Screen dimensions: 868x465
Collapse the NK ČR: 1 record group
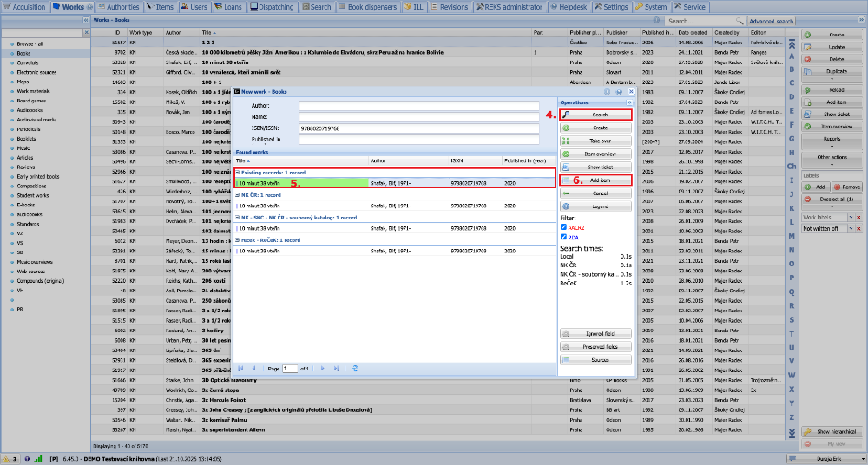click(238, 195)
